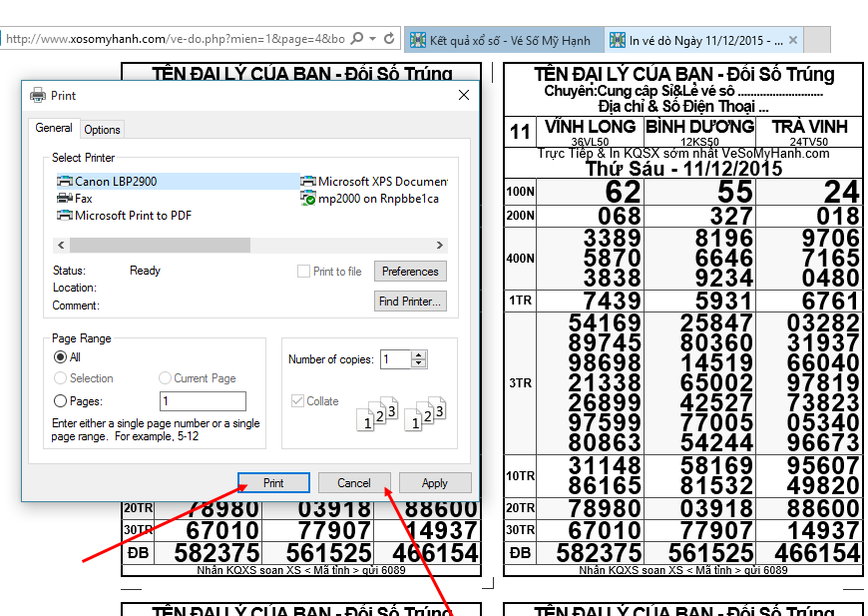The image size is (868, 616).
Task: Close the In vé dò browser tab
Action: tap(793, 40)
